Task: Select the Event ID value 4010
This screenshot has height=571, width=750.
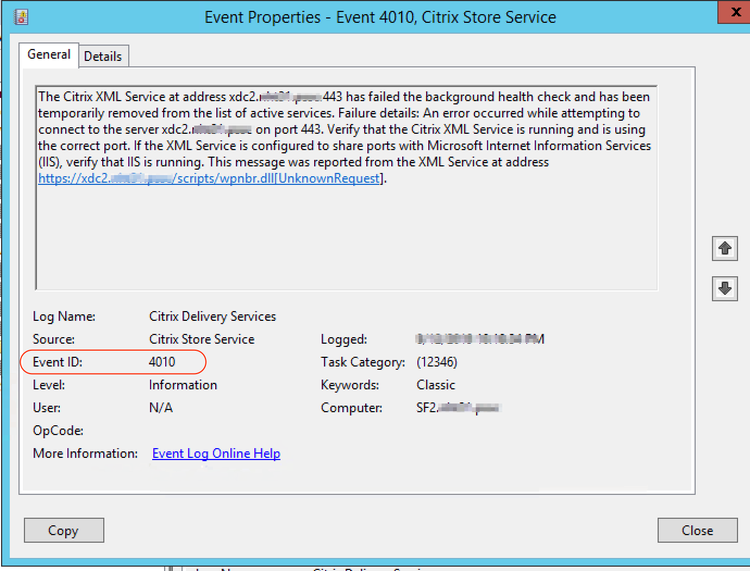Action: click(x=162, y=362)
